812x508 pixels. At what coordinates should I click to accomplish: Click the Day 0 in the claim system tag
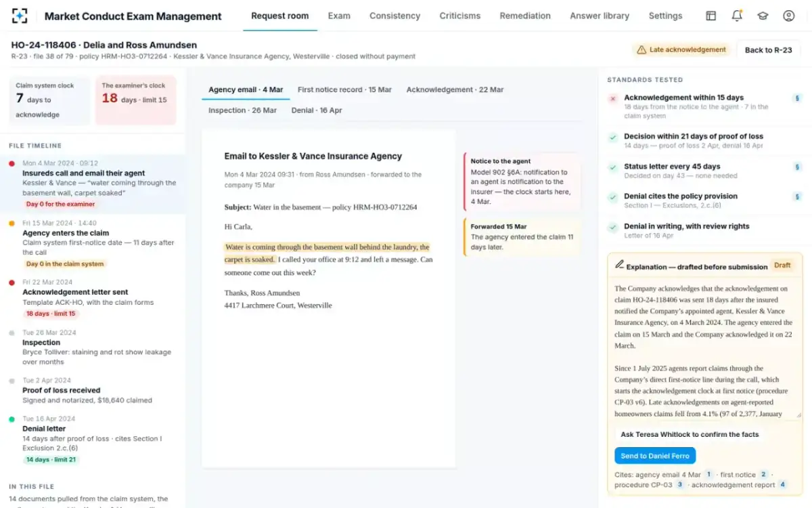coord(65,264)
